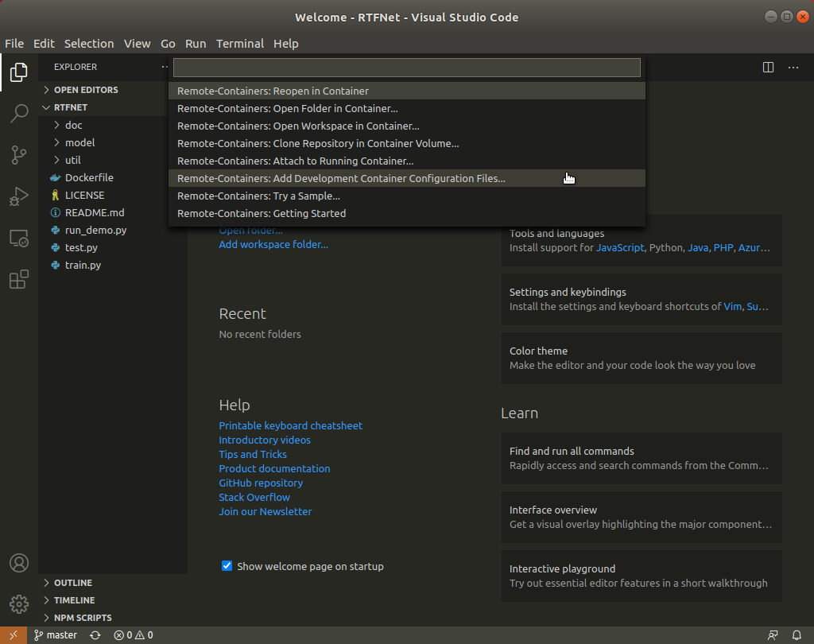
Task: Synchronize changes via status bar sync icon
Action: click(x=95, y=635)
